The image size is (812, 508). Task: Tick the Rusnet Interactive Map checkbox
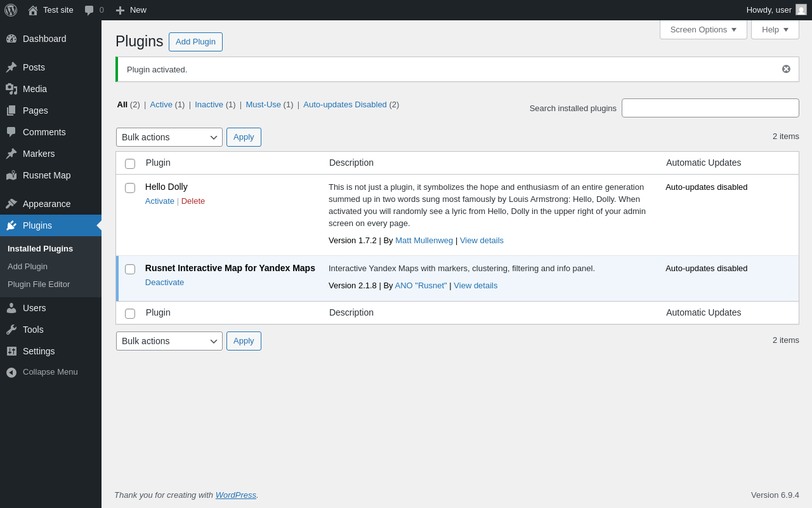coord(130,269)
